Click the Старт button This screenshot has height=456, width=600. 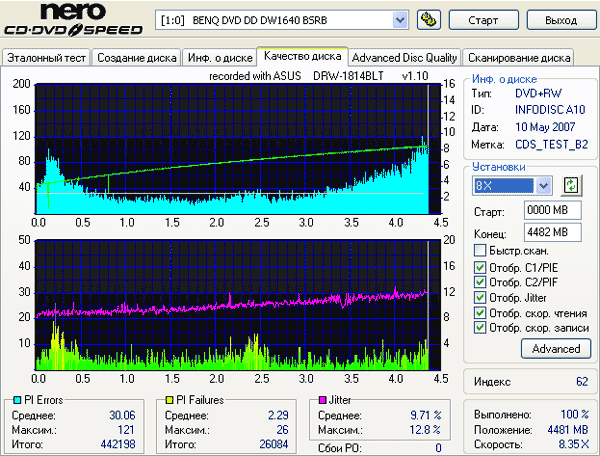tap(484, 20)
